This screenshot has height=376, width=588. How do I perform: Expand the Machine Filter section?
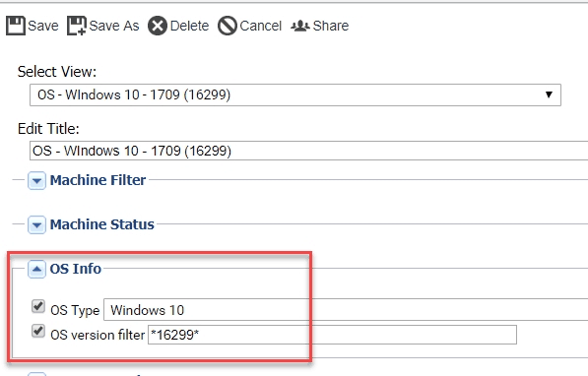[x=36, y=181]
